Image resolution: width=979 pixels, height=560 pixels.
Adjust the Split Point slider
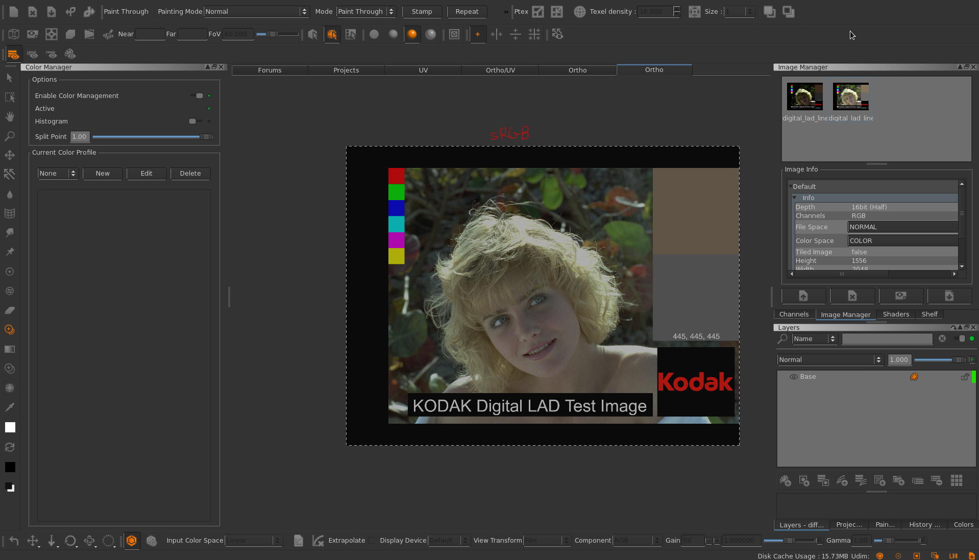[152, 137]
